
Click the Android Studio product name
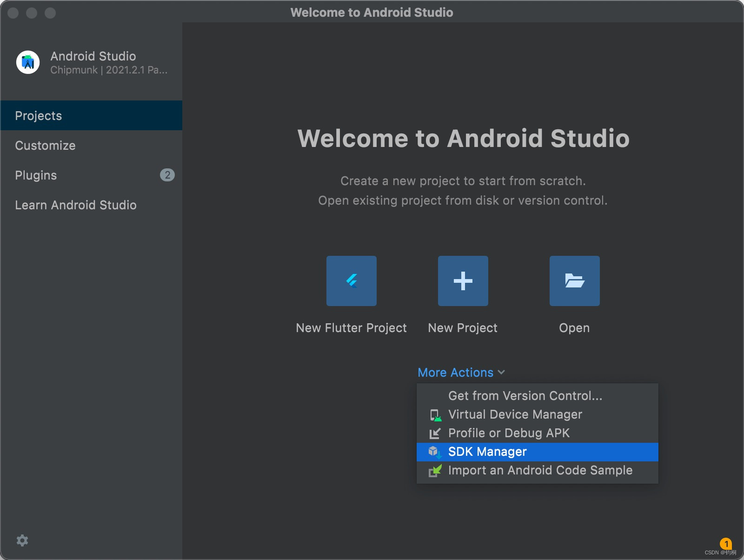93,56
